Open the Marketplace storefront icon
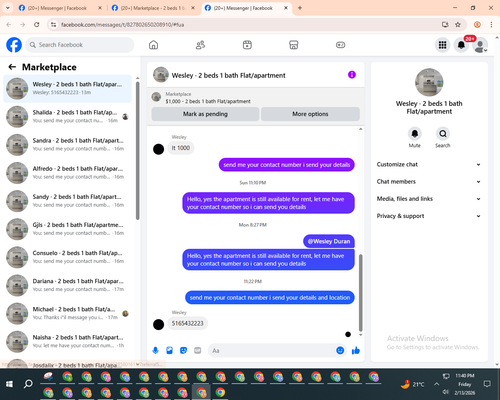Image resolution: width=500 pixels, height=400 pixels. (294, 45)
